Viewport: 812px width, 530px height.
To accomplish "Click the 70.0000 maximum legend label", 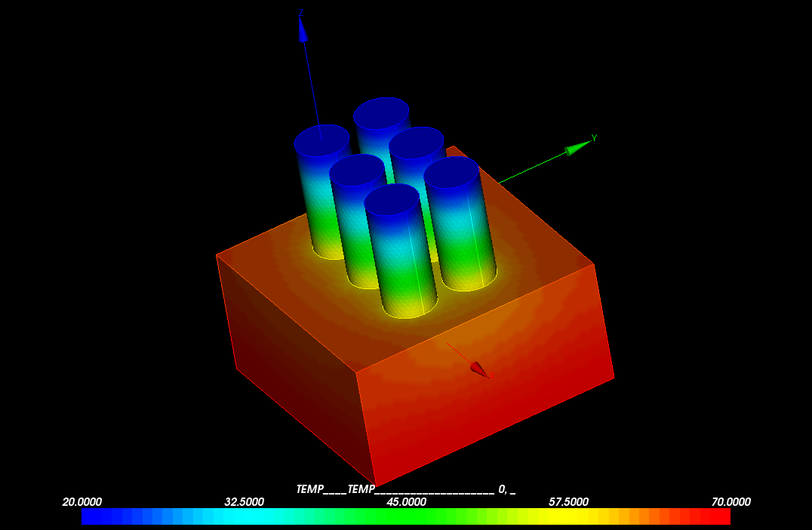I will click(730, 502).
